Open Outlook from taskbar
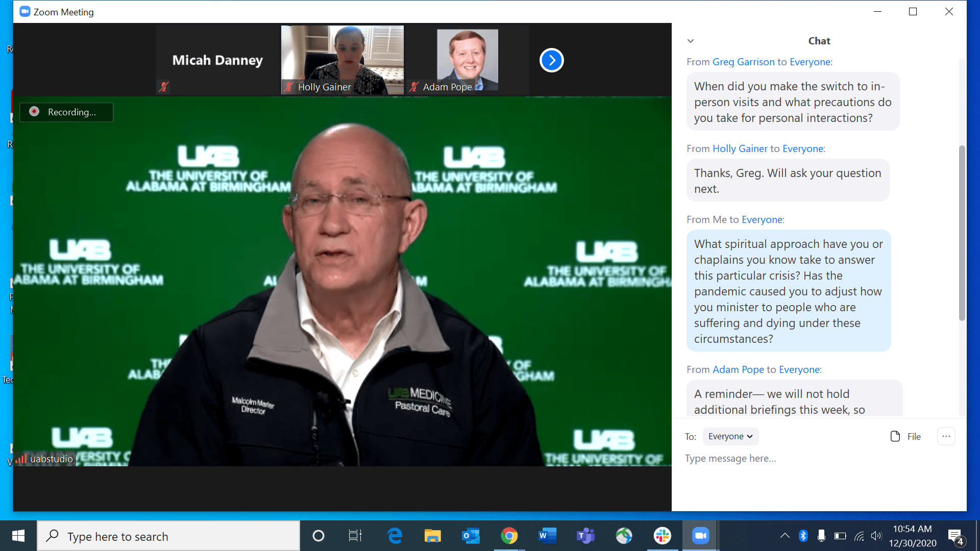Viewport: 980px width, 551px height. pos(471,536)
